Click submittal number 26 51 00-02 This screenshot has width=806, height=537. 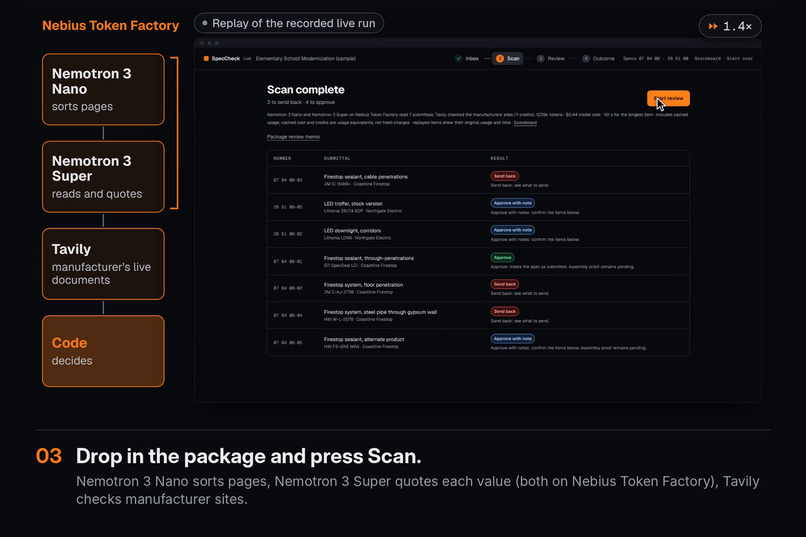pos(288,234)
